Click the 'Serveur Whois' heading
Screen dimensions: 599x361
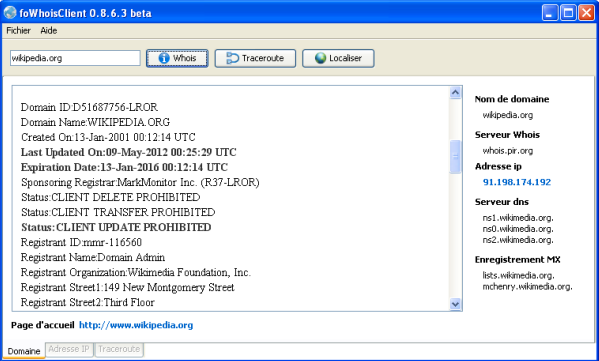pos(507,134)
